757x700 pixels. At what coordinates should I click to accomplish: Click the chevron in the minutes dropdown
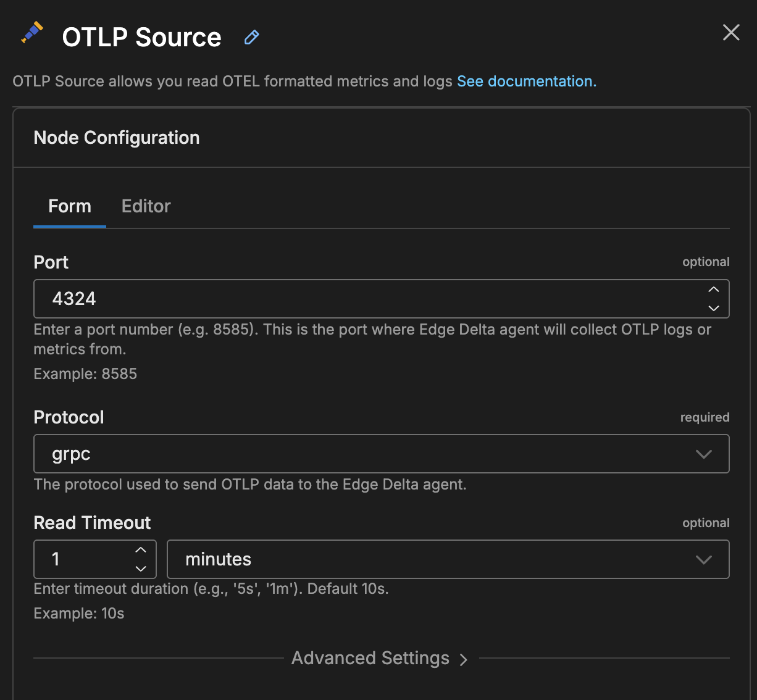[704, 560]
